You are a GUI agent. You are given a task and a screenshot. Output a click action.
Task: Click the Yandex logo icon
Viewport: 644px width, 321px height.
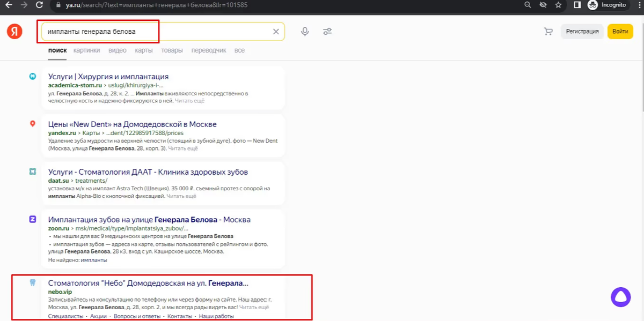[x=14, y=32]
